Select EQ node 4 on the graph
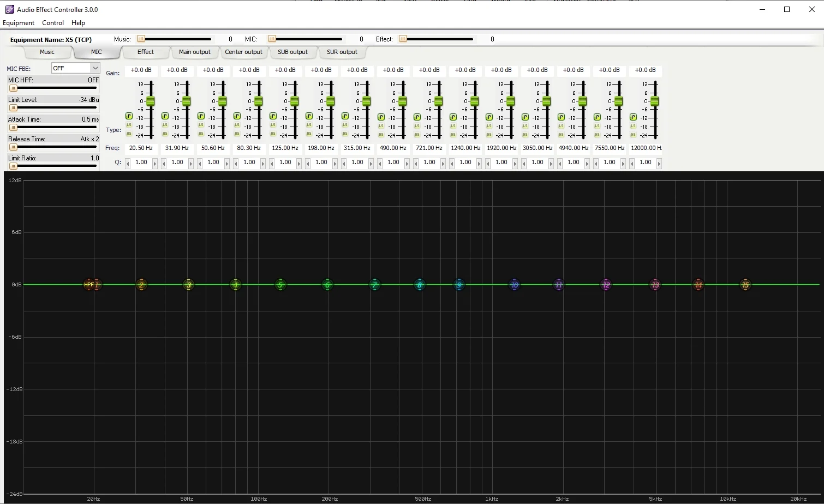Image resolution: width=824 pixels, height=504 pixels. [x=236, y=285]
